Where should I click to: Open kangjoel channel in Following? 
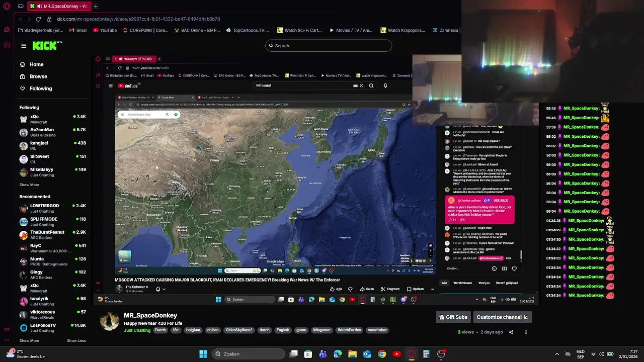52,146
